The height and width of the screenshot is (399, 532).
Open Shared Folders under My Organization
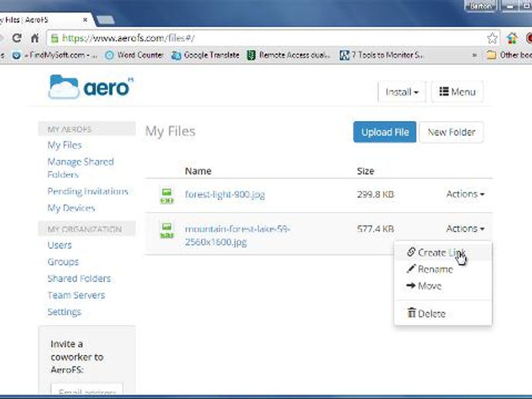79,278
